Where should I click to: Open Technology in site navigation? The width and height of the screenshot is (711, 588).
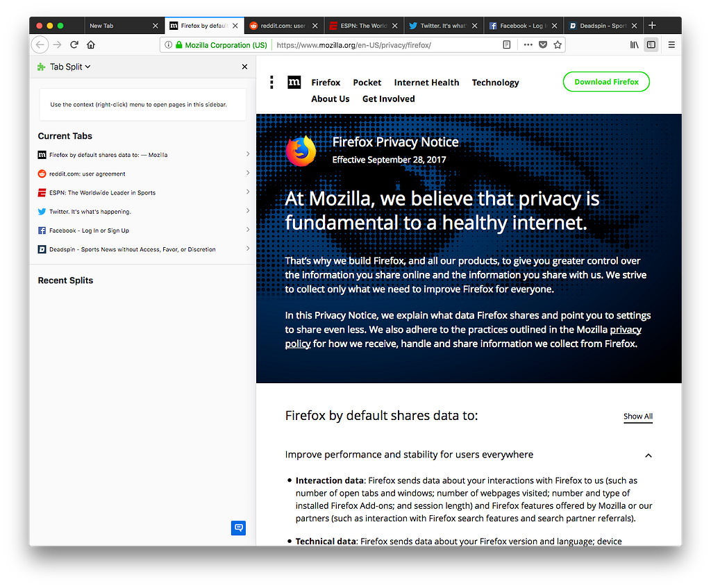click(495, 83)
